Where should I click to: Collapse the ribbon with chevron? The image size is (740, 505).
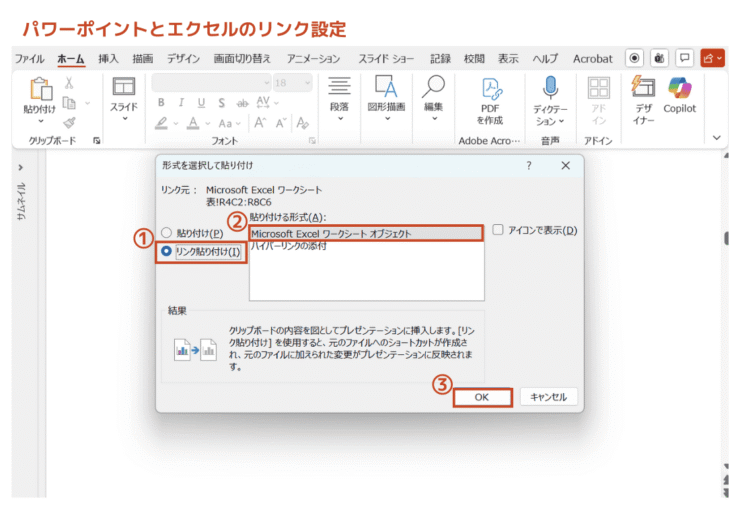(716, 138)
